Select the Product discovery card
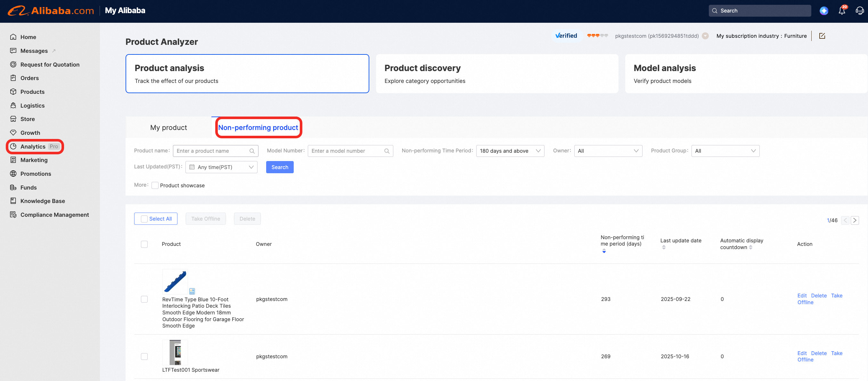Viewport: 868px width, 381px height. [497, 73]
